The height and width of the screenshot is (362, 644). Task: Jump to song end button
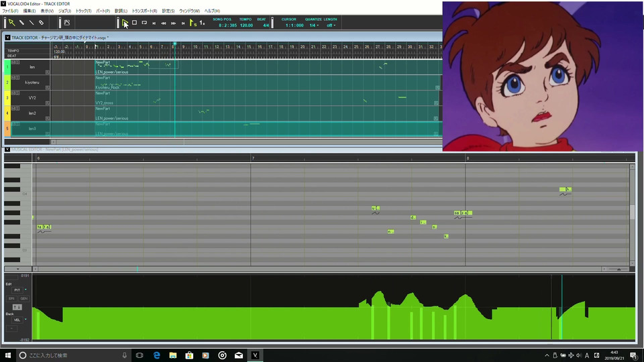tap(183, 23)
